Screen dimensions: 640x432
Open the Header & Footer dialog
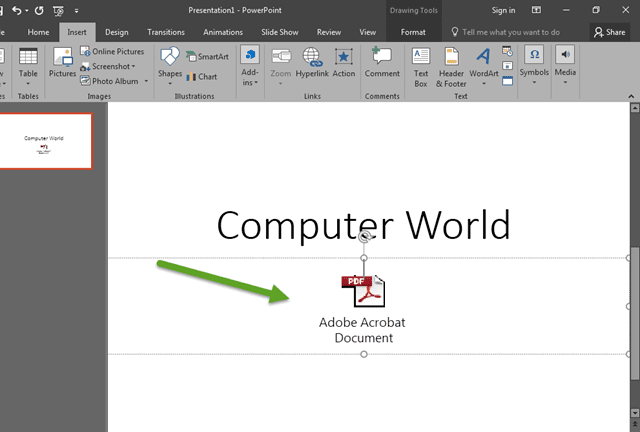[x=451, y=67]
